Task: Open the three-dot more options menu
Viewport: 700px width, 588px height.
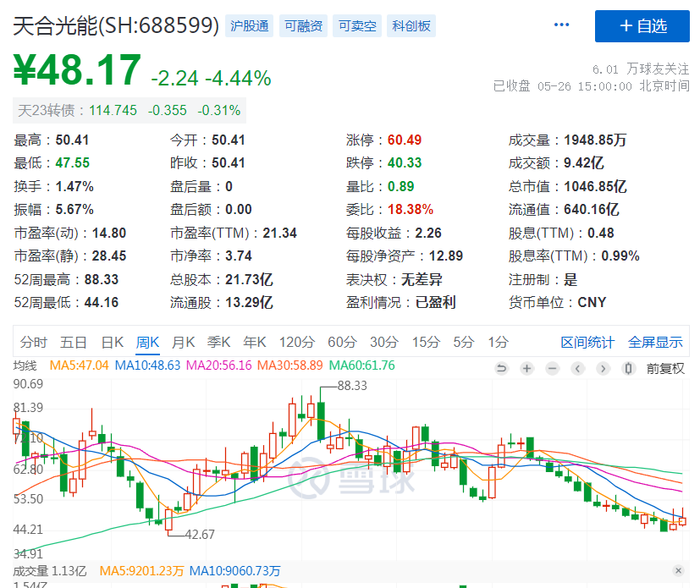Action: click(561, 25)
